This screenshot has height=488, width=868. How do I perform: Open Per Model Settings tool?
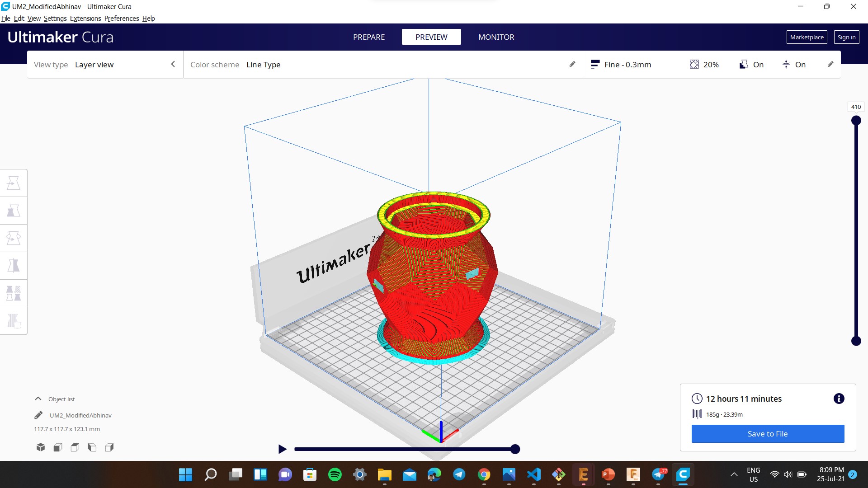point(14,293)
